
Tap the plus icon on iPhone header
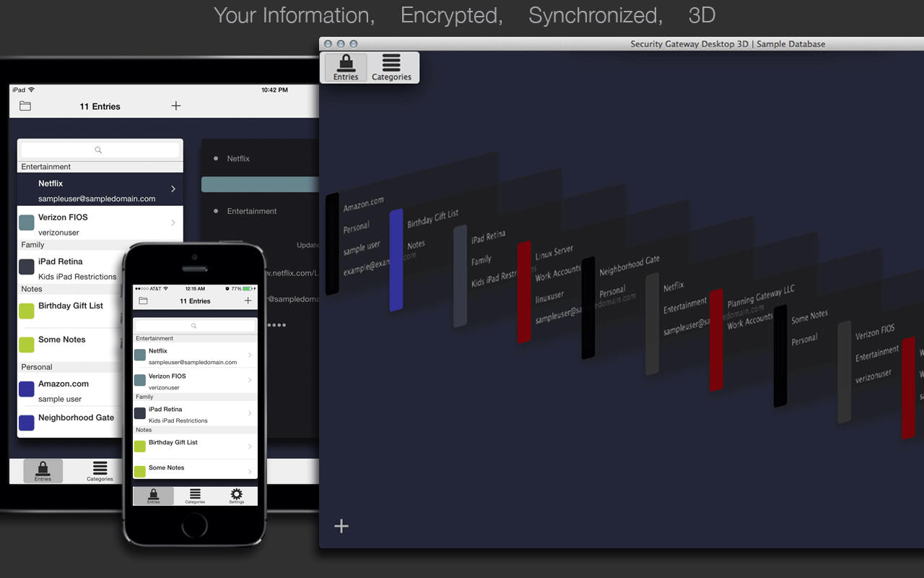pos(248,301)
